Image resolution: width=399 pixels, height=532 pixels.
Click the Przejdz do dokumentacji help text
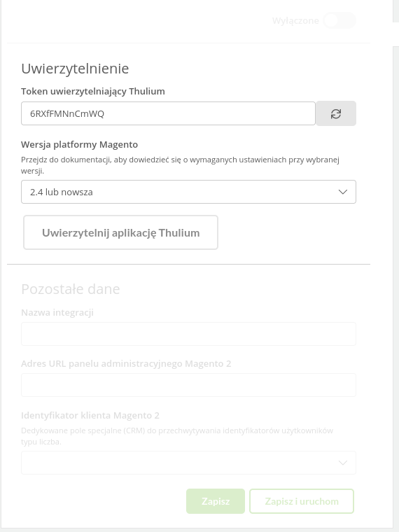[180, 165]
